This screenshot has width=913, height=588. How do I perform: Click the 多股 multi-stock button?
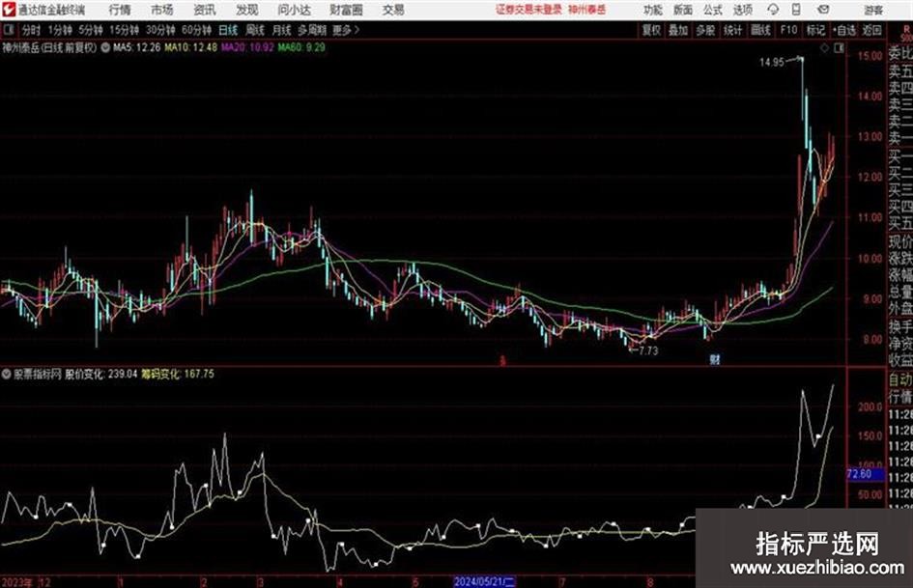(x=705, y=30)
